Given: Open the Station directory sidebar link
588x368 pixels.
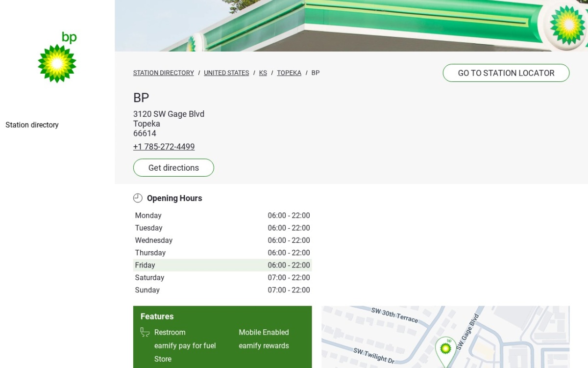Looking at the screenshot, I should 32,125.
